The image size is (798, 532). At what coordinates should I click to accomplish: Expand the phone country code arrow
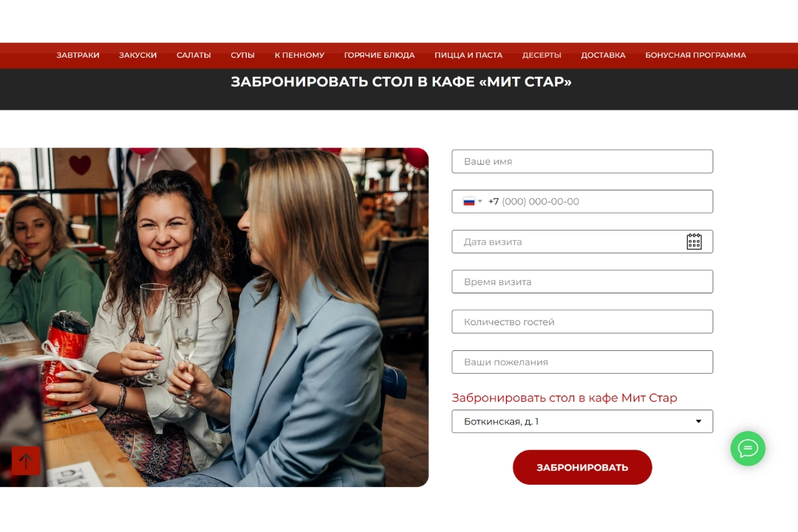480,202
